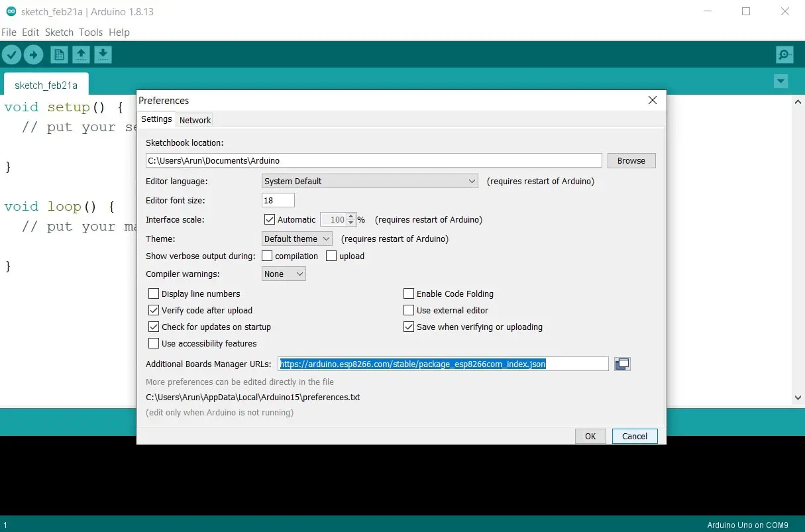Maximize the Arduino window
The width and height of the screenshot is (805, 532).
coord(746,11)
